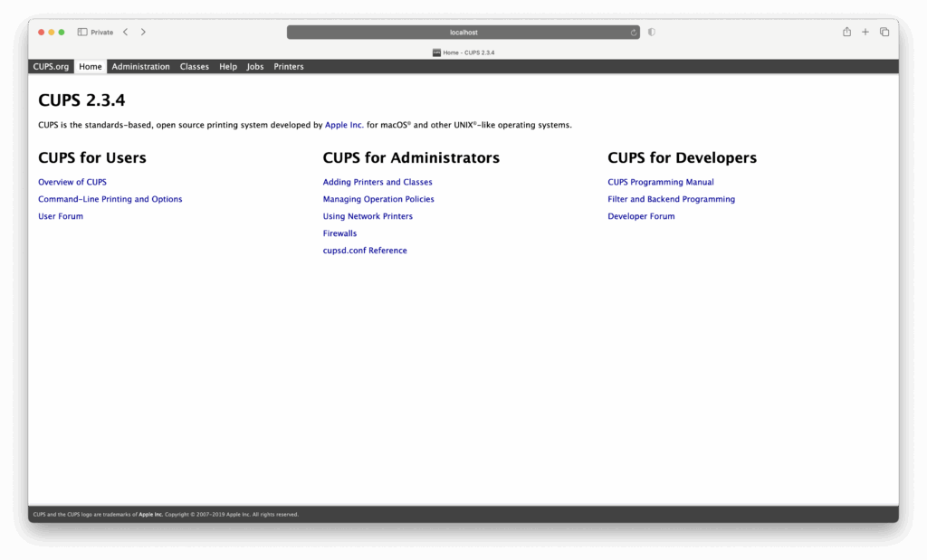
Task: Reload the page using the refresh icon
Action: 634,32
